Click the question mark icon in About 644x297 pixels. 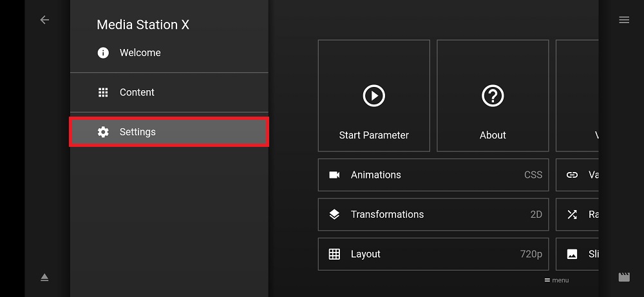coord(493,96)
